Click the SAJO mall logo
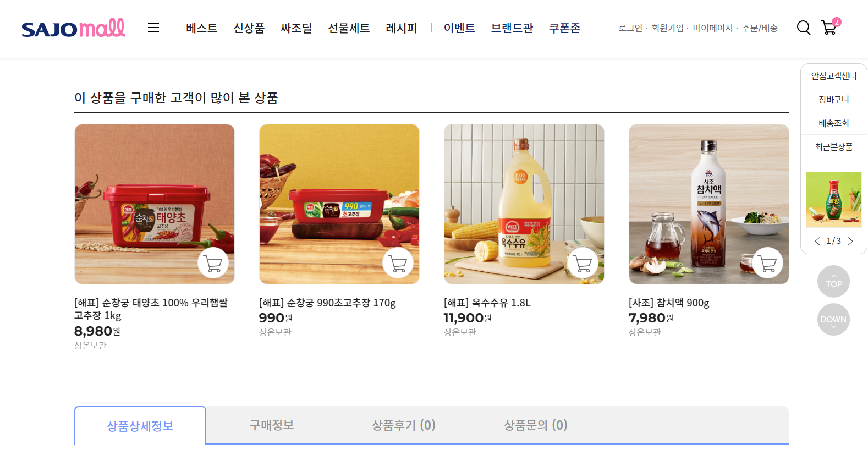The height and width of the screenshot is (460, 868). point(74,28)
